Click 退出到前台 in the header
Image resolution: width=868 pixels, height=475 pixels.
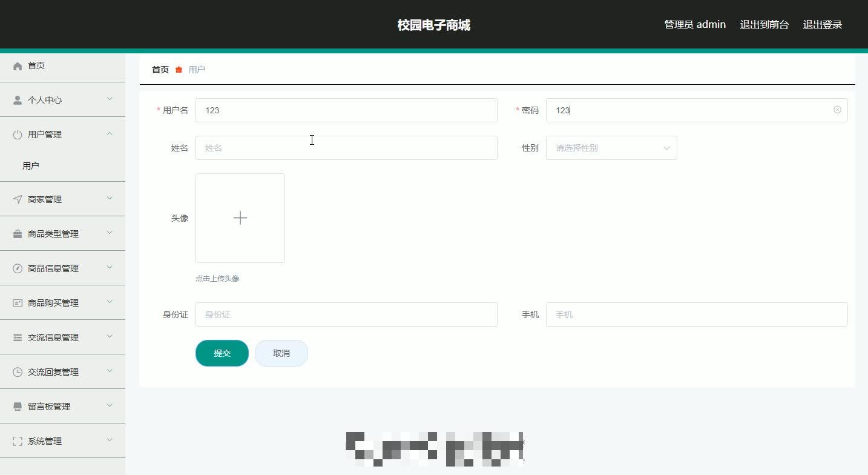click(764, 25)
